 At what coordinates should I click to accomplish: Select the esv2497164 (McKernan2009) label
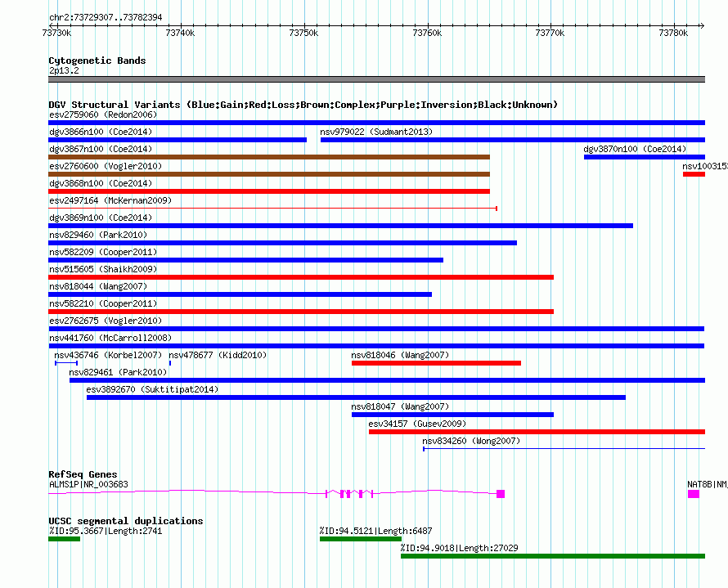tap(110, 200)
